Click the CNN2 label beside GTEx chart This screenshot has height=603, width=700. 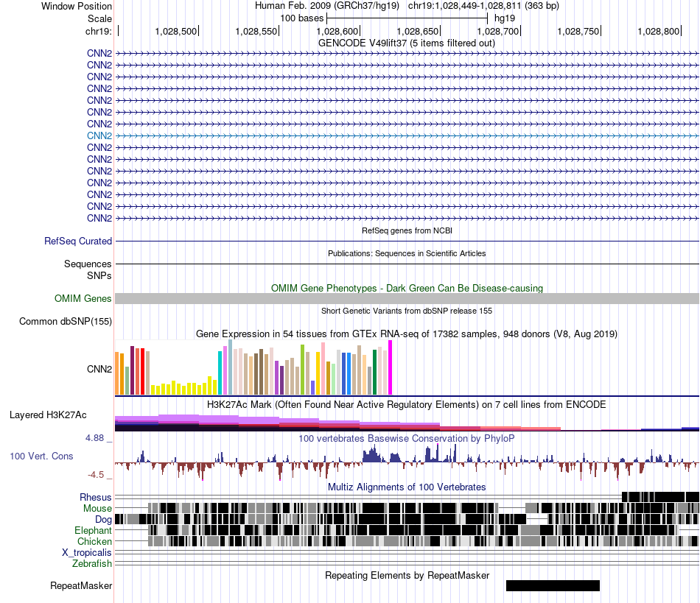[x=99, y=370]
